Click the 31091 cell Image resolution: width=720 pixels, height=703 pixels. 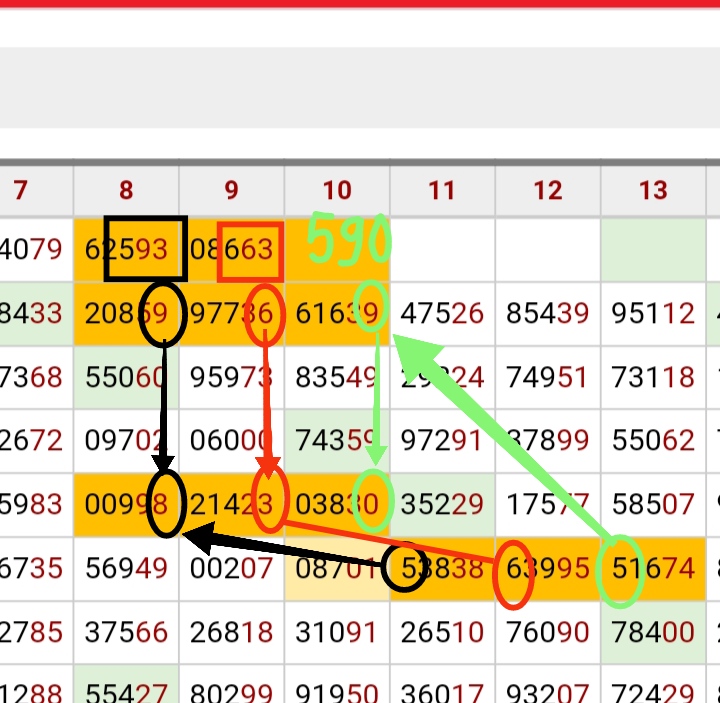click(x=337, y=632)
